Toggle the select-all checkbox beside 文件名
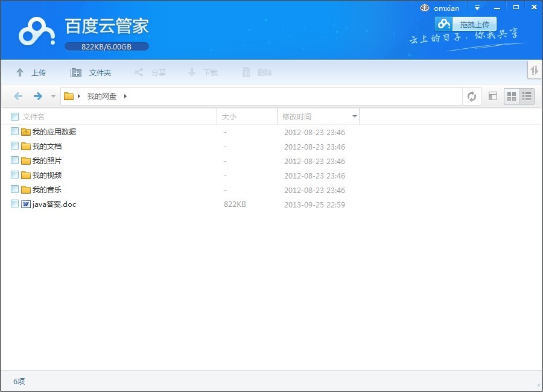Viewport: 543px width, 392px height. click(14, 116)
